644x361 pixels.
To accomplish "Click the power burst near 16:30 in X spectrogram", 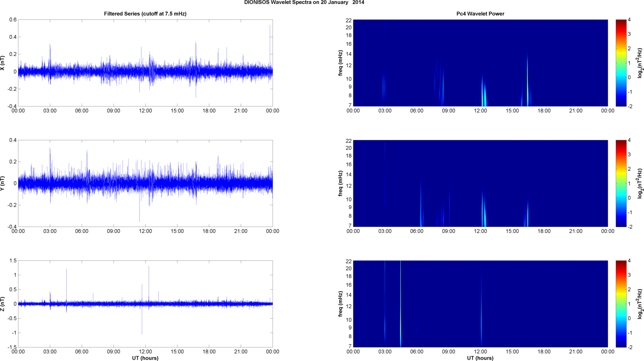I will coord(527,80).
